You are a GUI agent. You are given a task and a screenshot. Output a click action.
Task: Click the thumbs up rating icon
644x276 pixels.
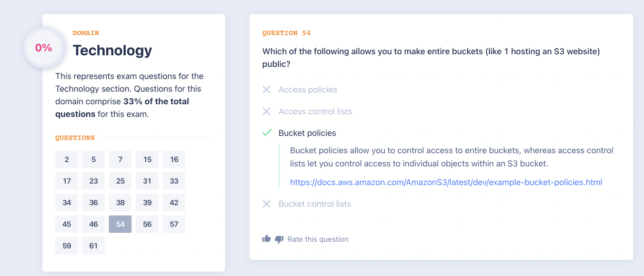[x=266, y=239]
